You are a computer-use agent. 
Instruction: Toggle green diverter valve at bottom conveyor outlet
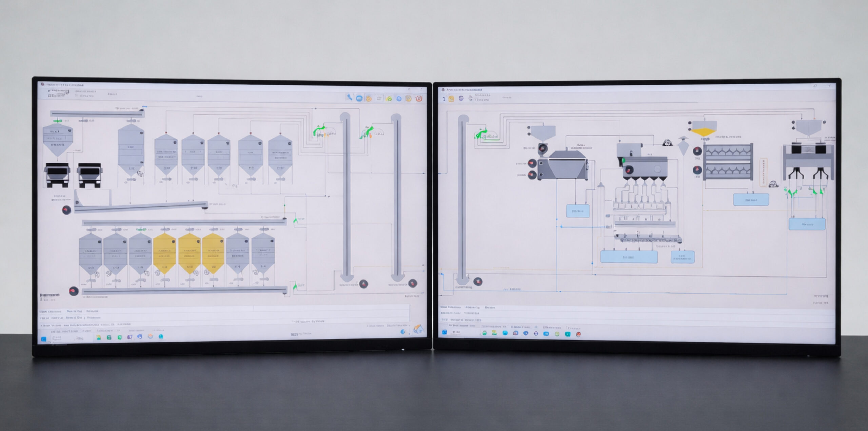[x=296, y=286]
